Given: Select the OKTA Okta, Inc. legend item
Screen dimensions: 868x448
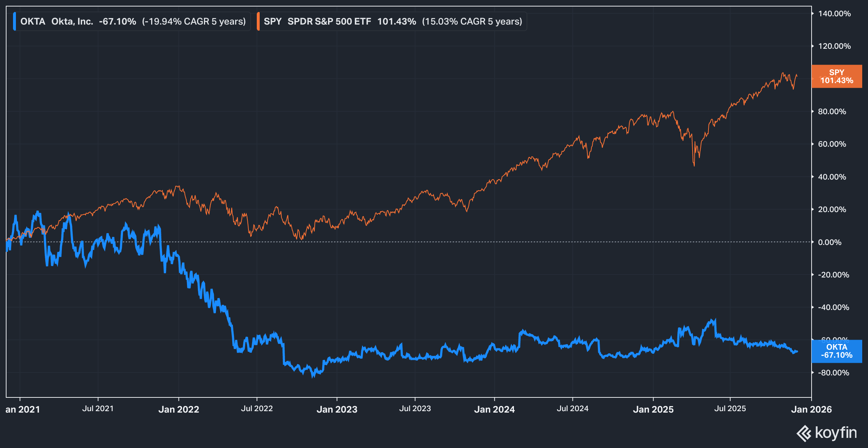Looking at the screenshot, I should click(56, 21).
